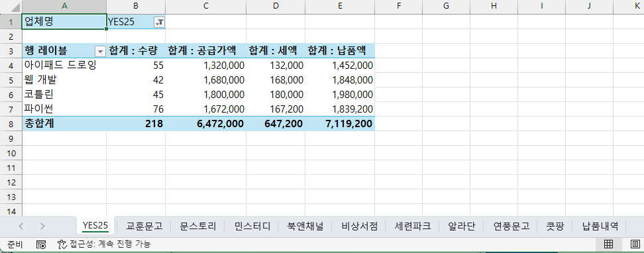This screenshot has height=253, width=644.
Task: Select the 1,320,000 supply amount cell
Action: (206, 66)
